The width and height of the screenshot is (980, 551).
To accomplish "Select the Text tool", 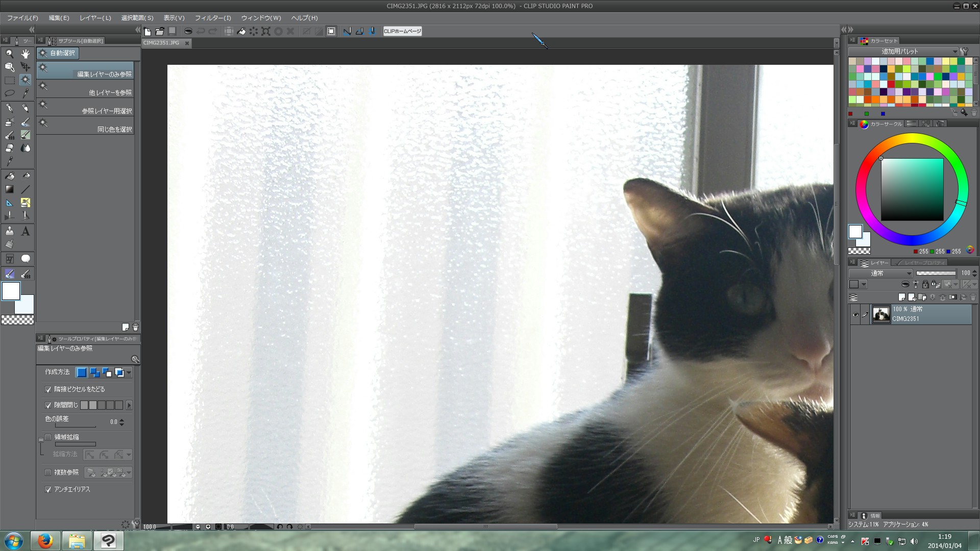I will point(25,231).
